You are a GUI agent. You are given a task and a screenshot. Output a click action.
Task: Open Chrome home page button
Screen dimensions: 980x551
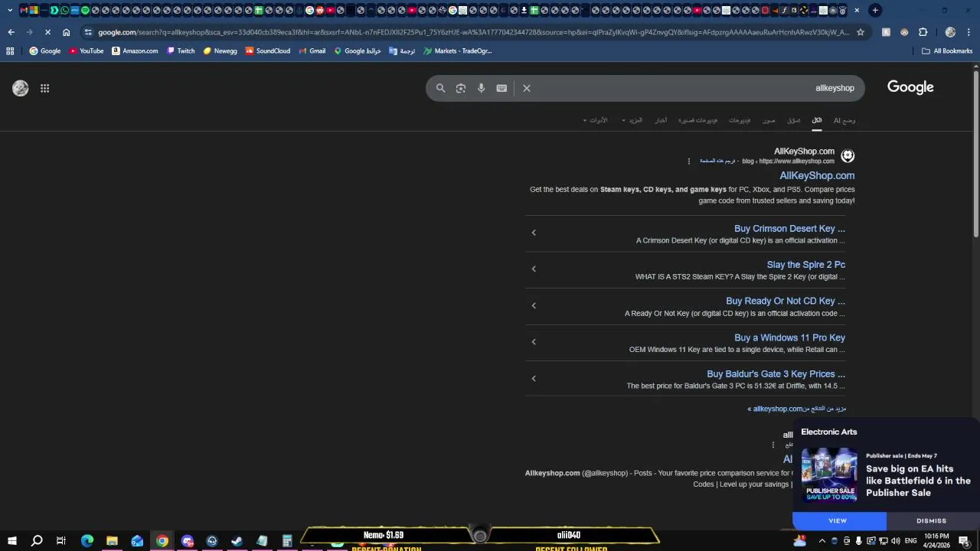(x=66, y=32)
